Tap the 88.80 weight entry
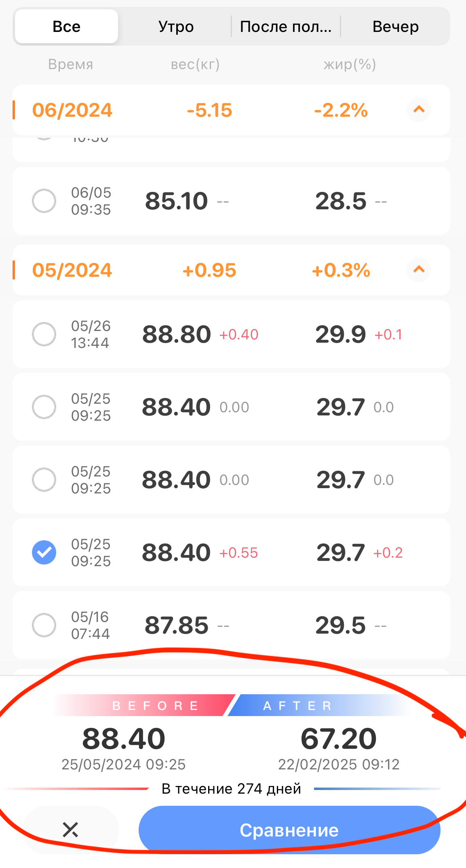The width and height of the screenshot is (466, 868). 177,335
